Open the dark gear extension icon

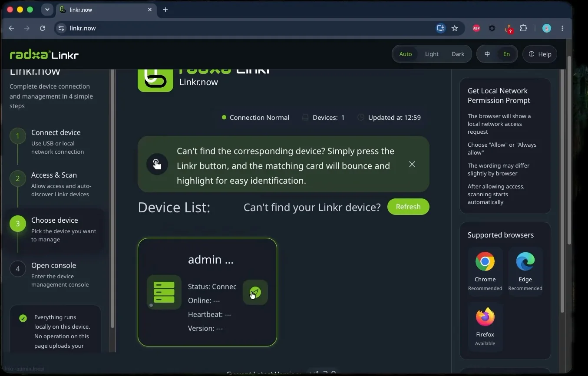tap(492, 28)
